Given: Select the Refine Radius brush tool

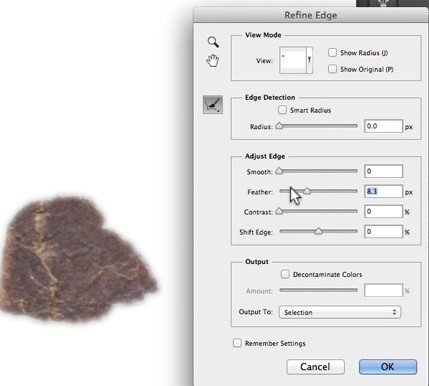Looking at the screenshot, I should (213, 105).
